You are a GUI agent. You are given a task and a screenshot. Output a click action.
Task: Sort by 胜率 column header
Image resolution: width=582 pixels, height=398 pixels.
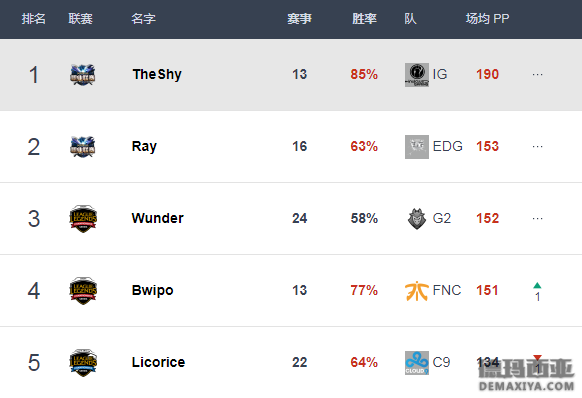pyautogui.click(x=364, y=19)
